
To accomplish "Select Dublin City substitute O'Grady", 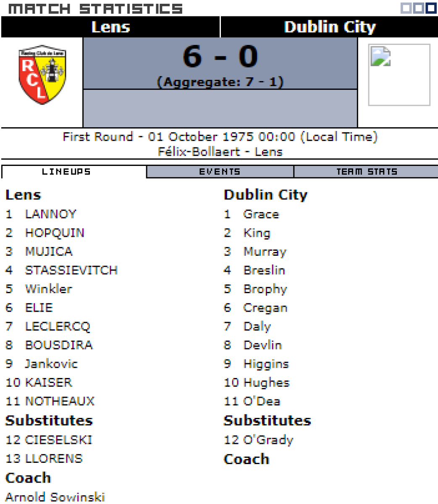I will pos(268,440).
